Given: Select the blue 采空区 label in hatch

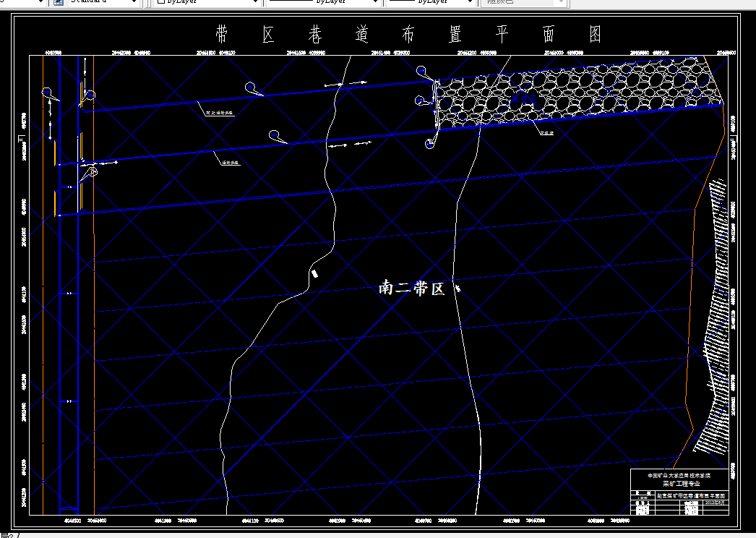Looking at the screenshot, I should click(523, 99).
